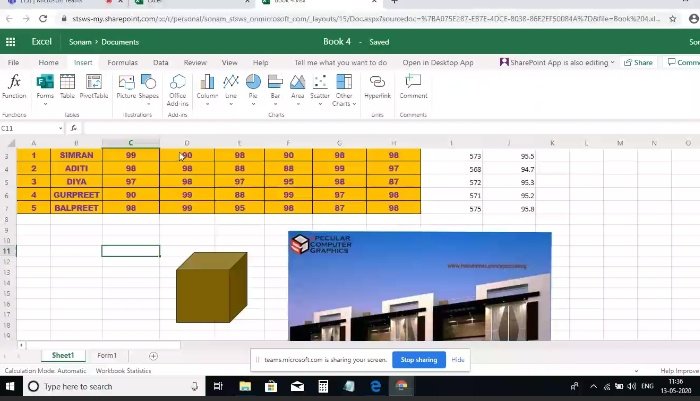Open the Help tab
This screenshot has width=700, height=401.
(261, 63)
